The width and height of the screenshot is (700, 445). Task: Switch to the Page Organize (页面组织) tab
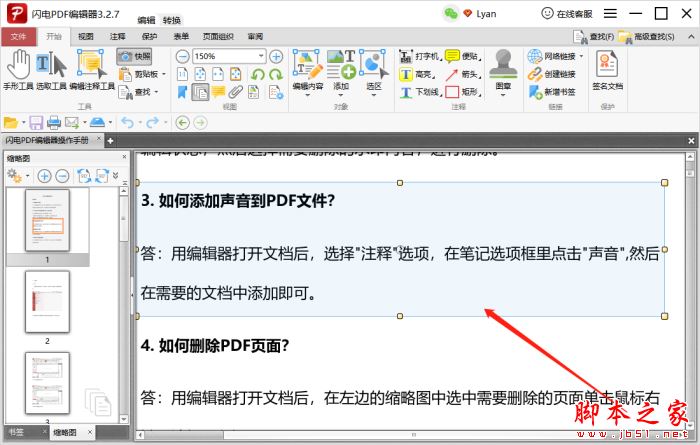tap(218, 37)
